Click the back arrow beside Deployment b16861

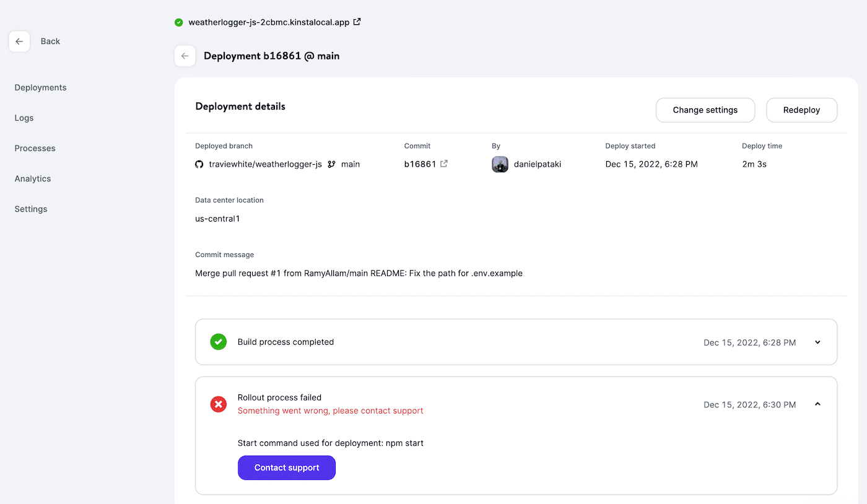pos(185,56)
